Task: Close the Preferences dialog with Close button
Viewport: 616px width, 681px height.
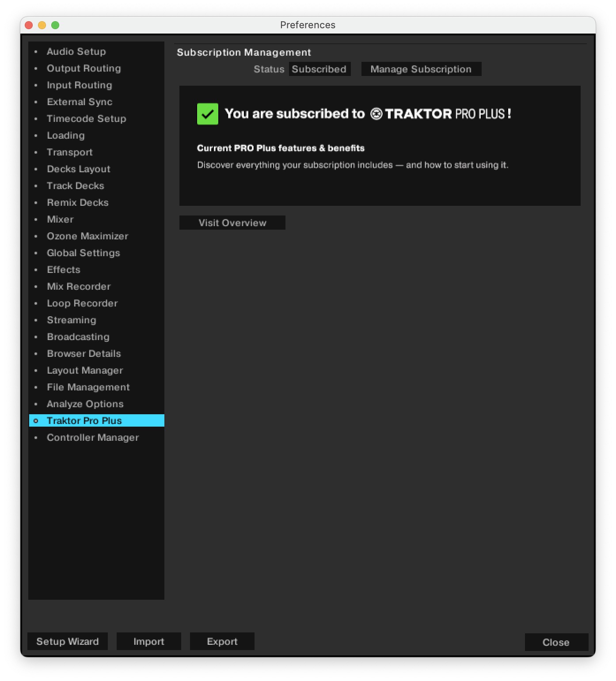Action: pos(556,642)
